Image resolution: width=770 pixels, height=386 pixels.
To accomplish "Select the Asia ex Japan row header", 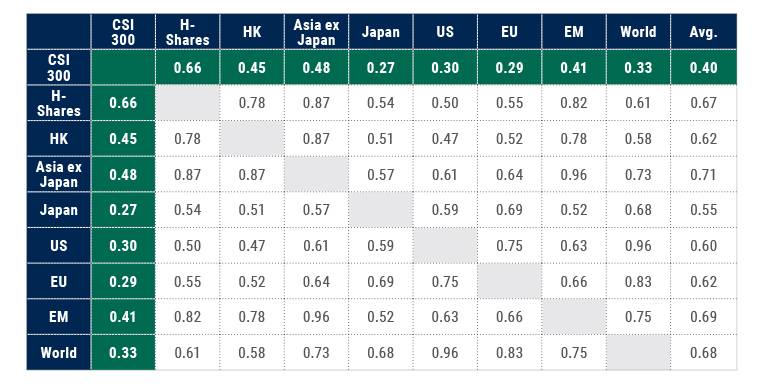I will (58, 174).
